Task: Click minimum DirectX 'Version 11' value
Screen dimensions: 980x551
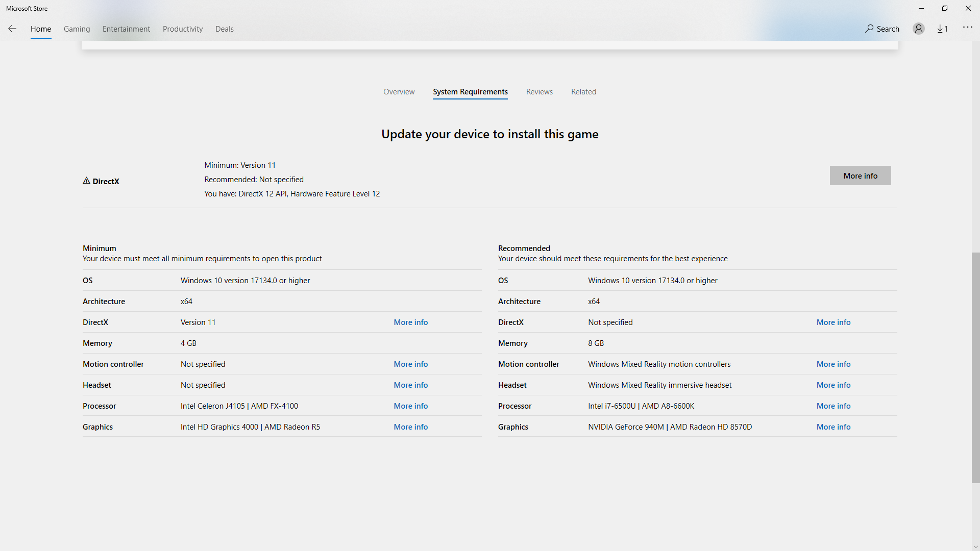Action: click(198, 322)
